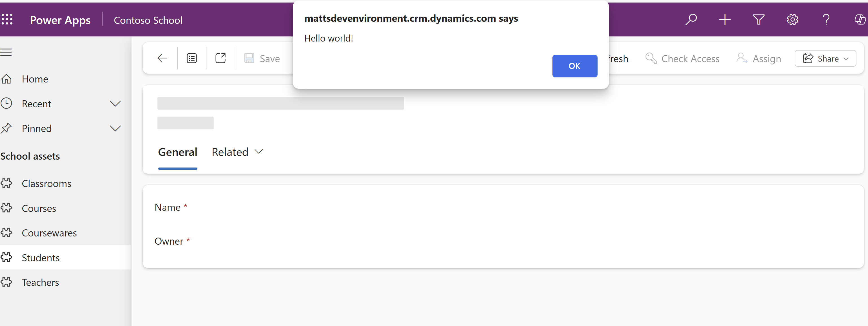Click the plus icon to create new
The width and height of the screenshot is (868, 326).
[x=725, y=19]
